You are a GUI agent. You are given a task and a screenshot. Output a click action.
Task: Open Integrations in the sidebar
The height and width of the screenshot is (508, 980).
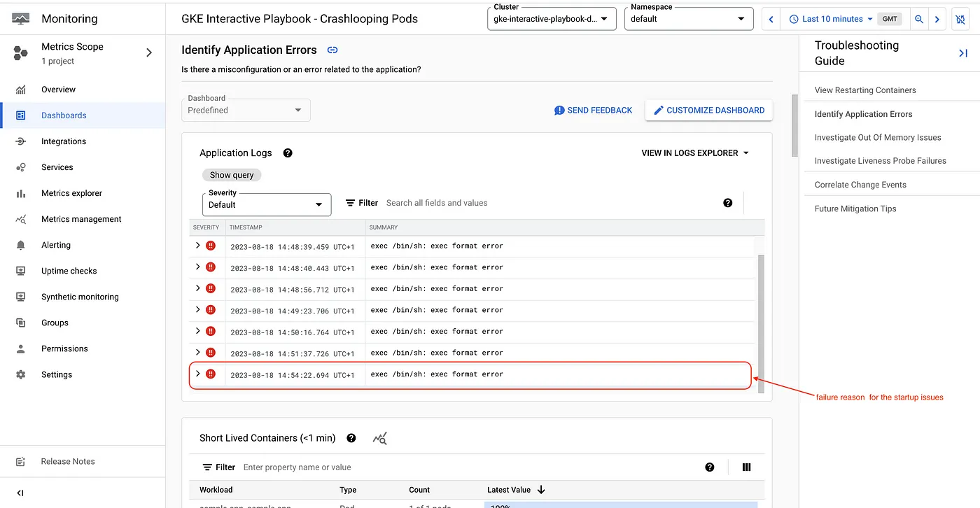64,141
